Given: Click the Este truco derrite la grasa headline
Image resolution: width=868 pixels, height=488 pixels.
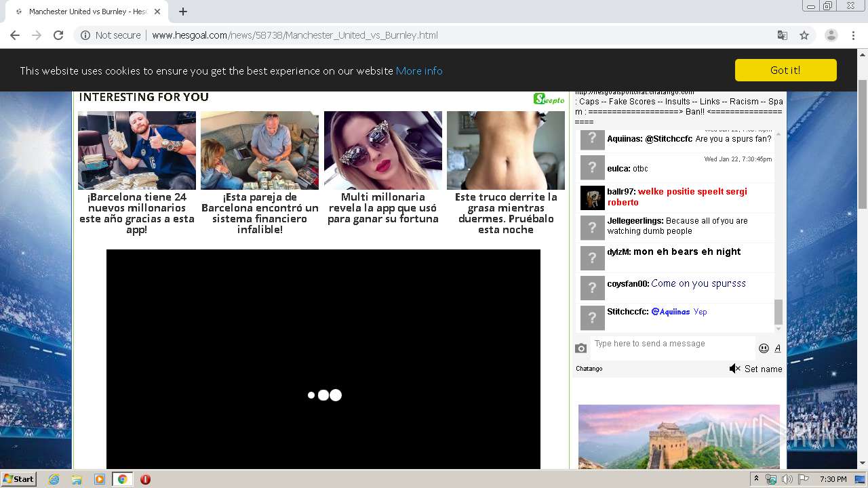Looking at the screenshot, I should click(506, 213).
